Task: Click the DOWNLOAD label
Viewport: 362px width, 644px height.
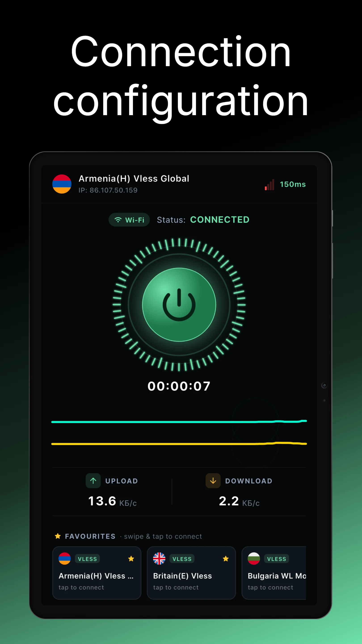Action: coord(248,481)
